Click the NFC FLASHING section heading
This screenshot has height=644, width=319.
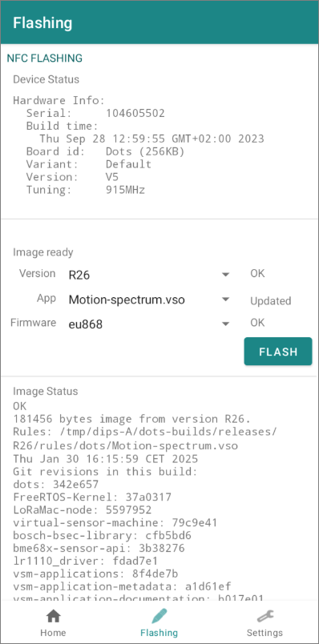[44, 58]
